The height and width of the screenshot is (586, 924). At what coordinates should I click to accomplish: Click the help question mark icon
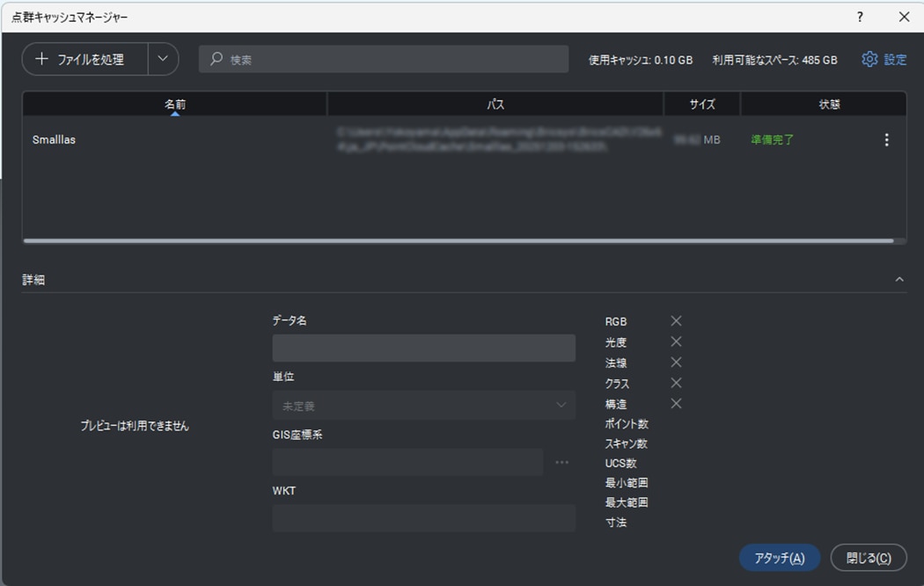coord(860,17)
